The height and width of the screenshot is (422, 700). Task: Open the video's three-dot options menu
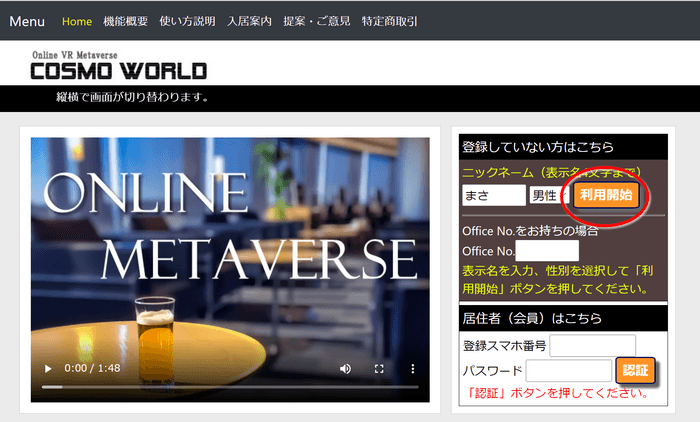point(412,368)
